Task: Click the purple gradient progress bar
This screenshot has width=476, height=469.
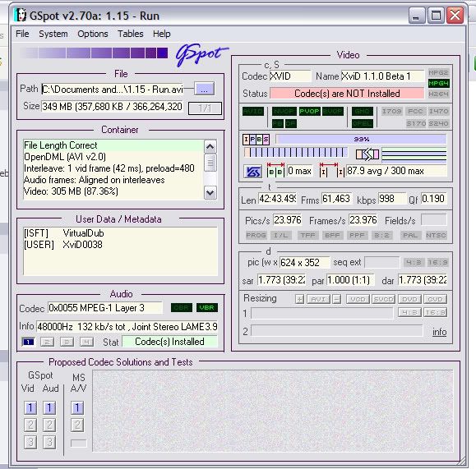Action: click(94, 53)
